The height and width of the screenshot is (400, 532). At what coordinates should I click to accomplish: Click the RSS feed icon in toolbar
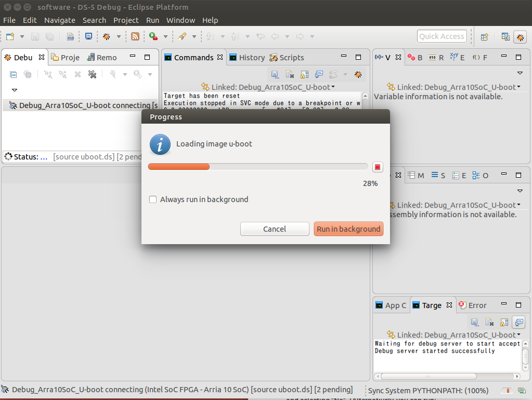click(x=135, y=36)
